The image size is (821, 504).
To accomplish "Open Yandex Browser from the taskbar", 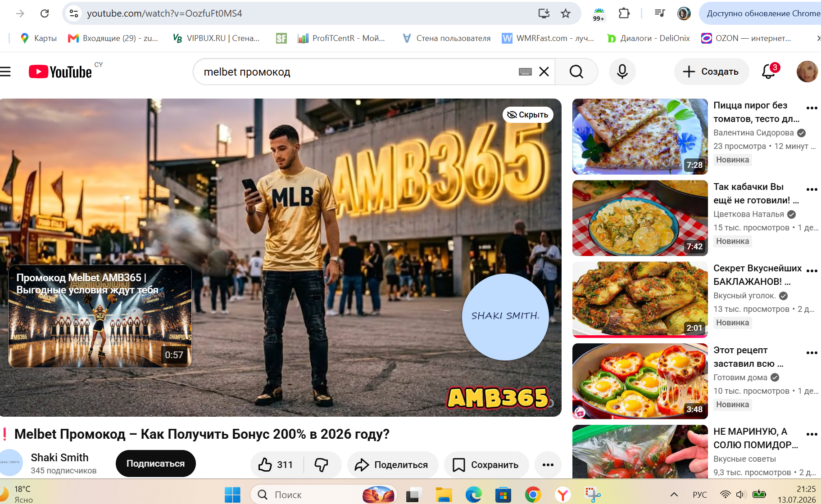I will point(562,495).
